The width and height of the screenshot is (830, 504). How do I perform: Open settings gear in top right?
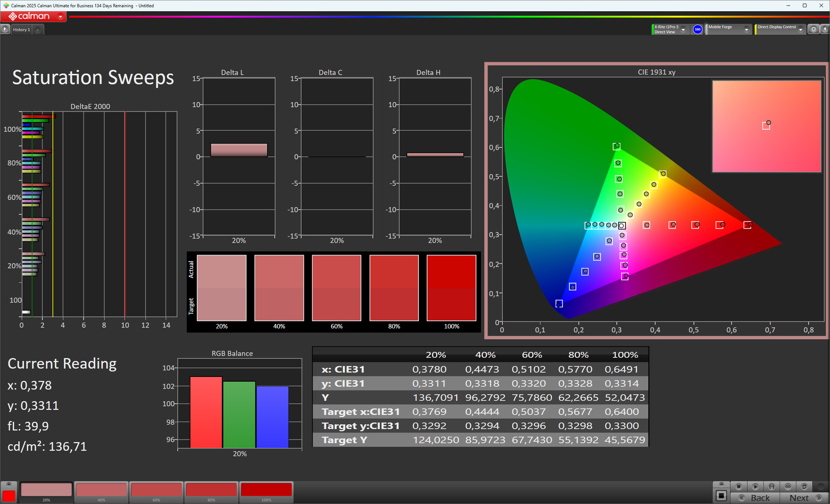tap(814, 29)
